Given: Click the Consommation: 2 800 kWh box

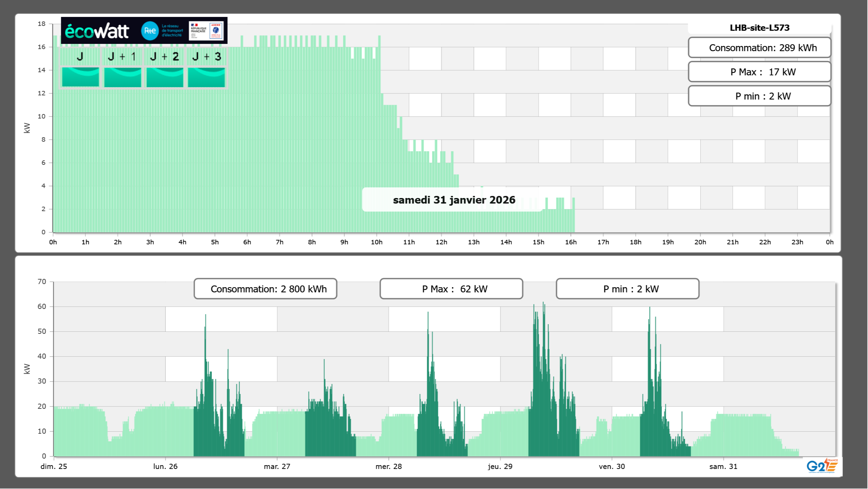Looking at the screenshot, I should coord(265,289).
